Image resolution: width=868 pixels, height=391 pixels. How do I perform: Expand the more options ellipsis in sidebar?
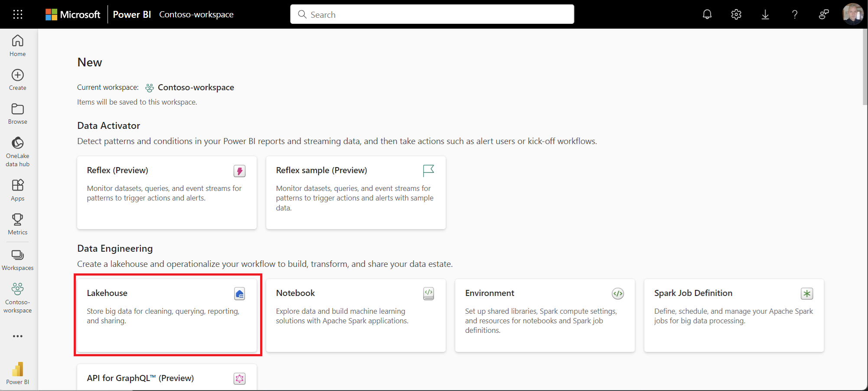tap(18, 336)
